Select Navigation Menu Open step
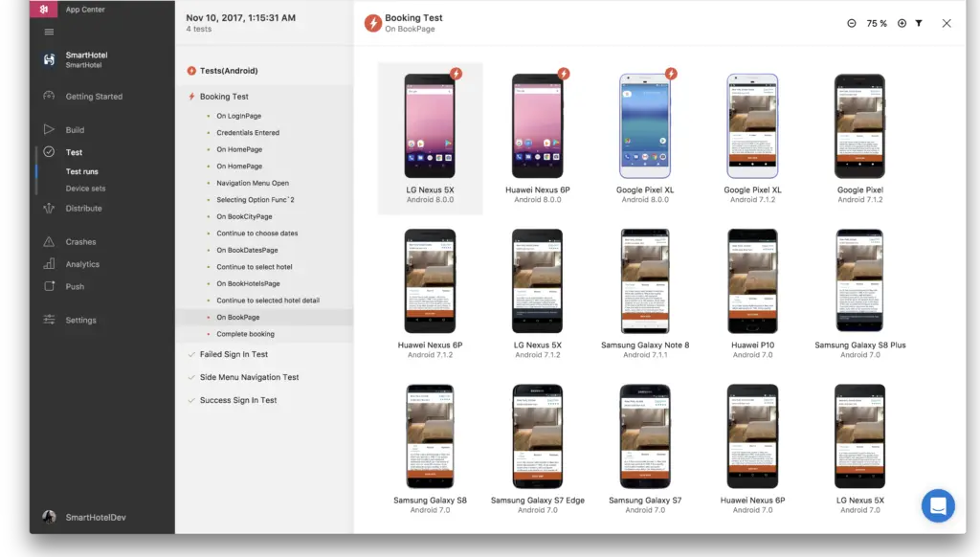Screen dimensions: 980x557 pyautogui.click(x=253, y=183)
